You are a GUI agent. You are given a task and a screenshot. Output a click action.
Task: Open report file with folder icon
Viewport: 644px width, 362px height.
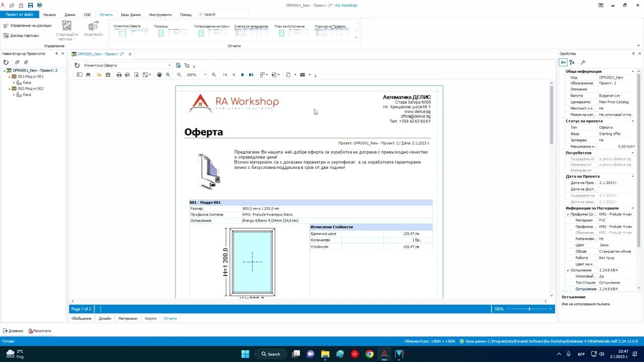coord(100,75)
